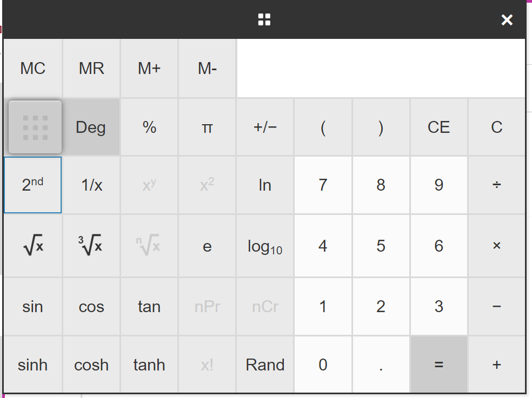Screen dimensions: 532x398
Task: Clear entry with the CE button
Action: click(x=438, y=127)
